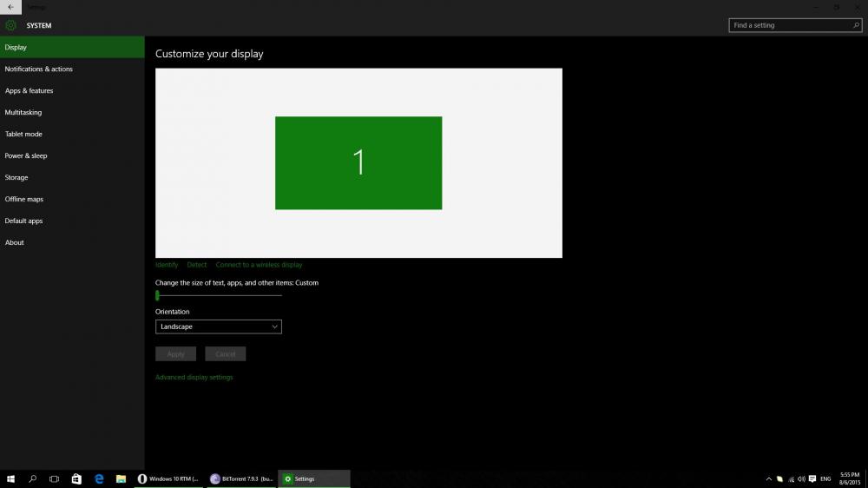
Task: Open Task View from the taskbar
Action: [54, 478]
